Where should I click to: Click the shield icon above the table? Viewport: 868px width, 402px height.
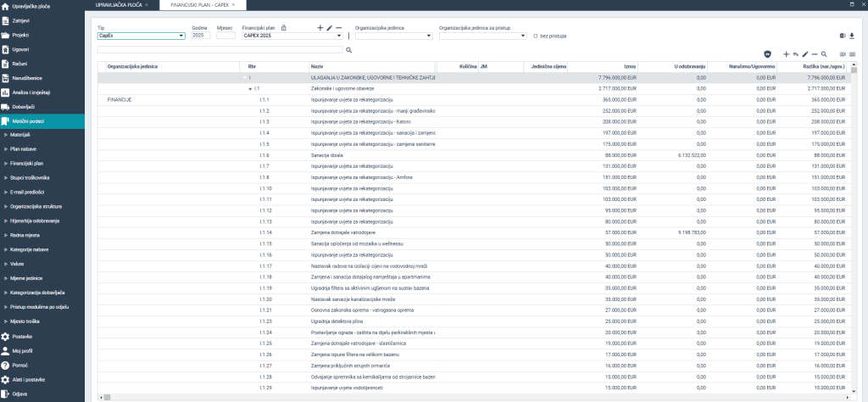pyautogui.click(x=768, y=53)
